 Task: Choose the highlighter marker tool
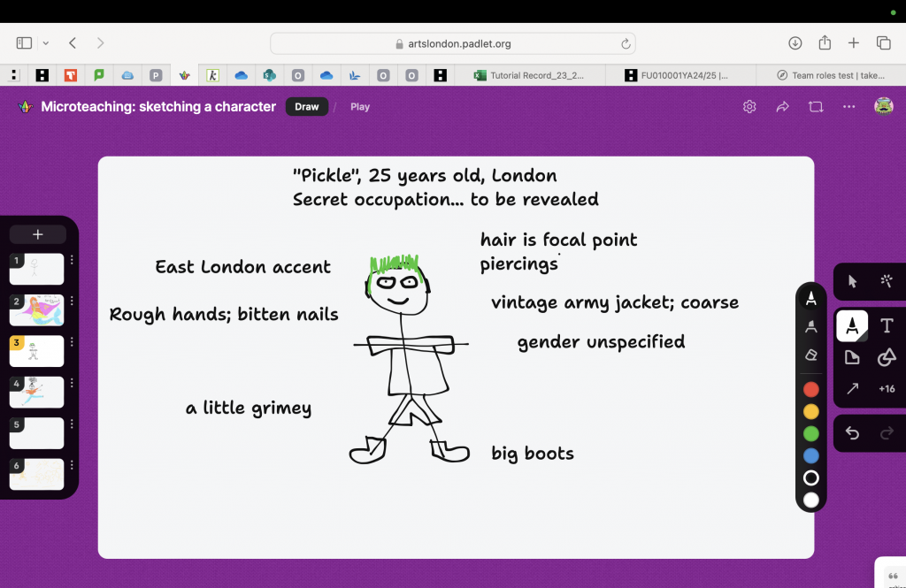(811, 326)
